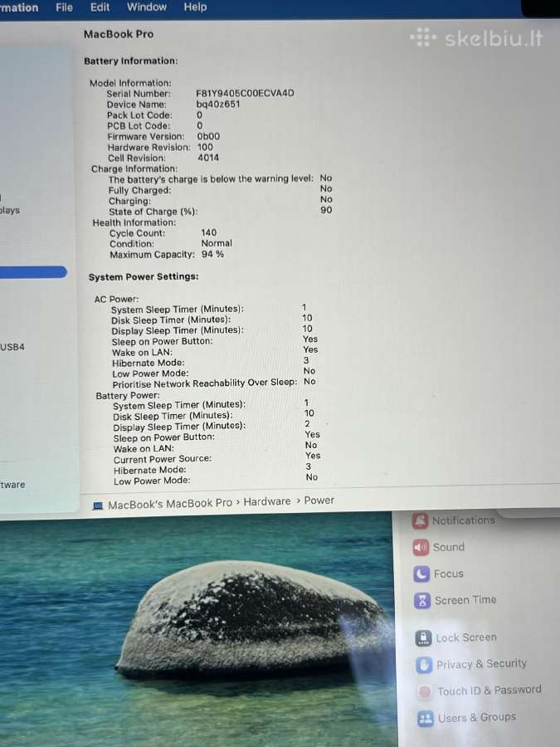The image size is (560, 747).
Task: Open Screen Time settings label
Action: pyautogui.click(x=465, y=600)
